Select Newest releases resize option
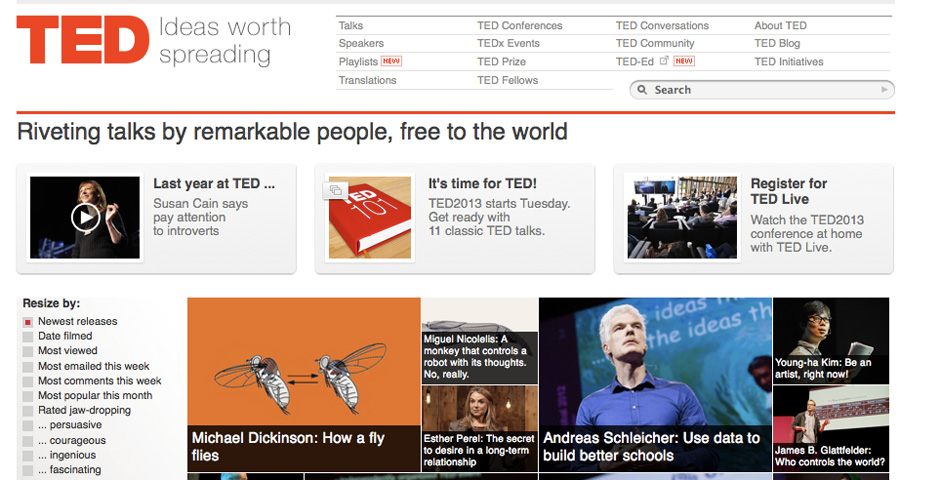 pyautogui.click(x=28, y=322)
